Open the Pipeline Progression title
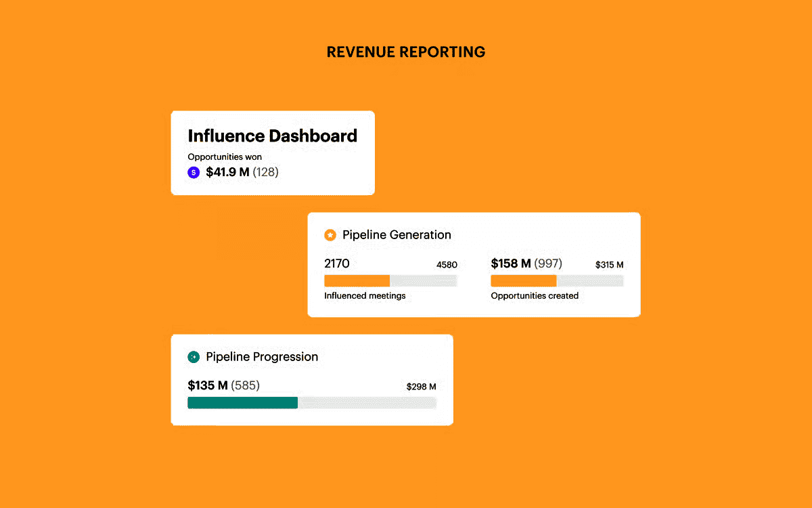812x508 pixels. 262,357
